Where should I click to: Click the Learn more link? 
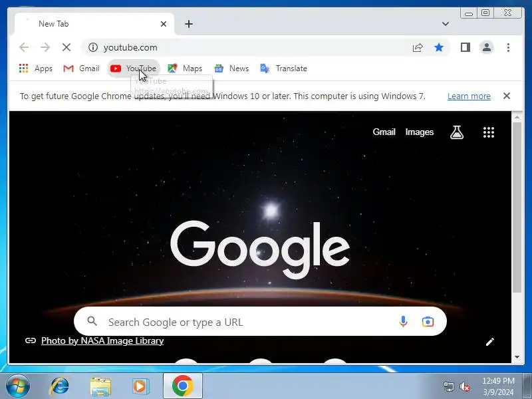click(x=469, y=96)
